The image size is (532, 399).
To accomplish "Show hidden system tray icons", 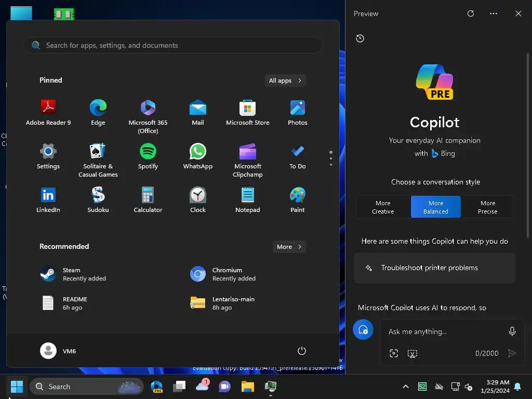I will tap(405, 387).
